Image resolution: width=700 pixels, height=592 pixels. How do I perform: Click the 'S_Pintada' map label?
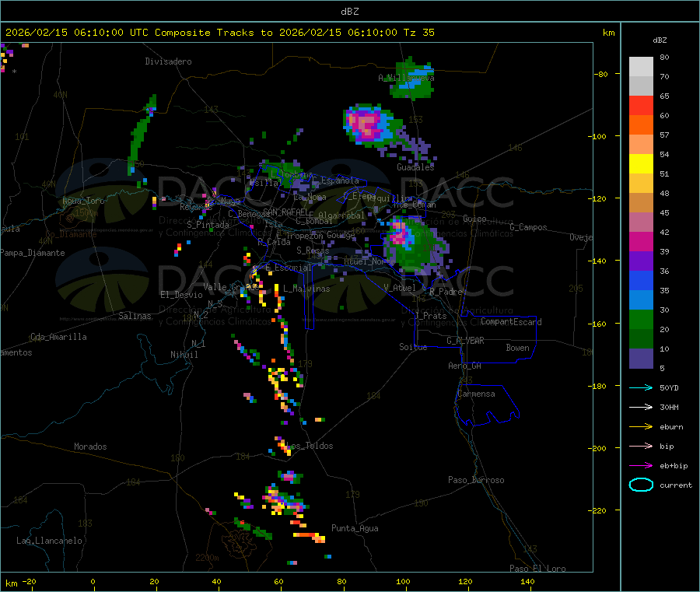[208, 225]
